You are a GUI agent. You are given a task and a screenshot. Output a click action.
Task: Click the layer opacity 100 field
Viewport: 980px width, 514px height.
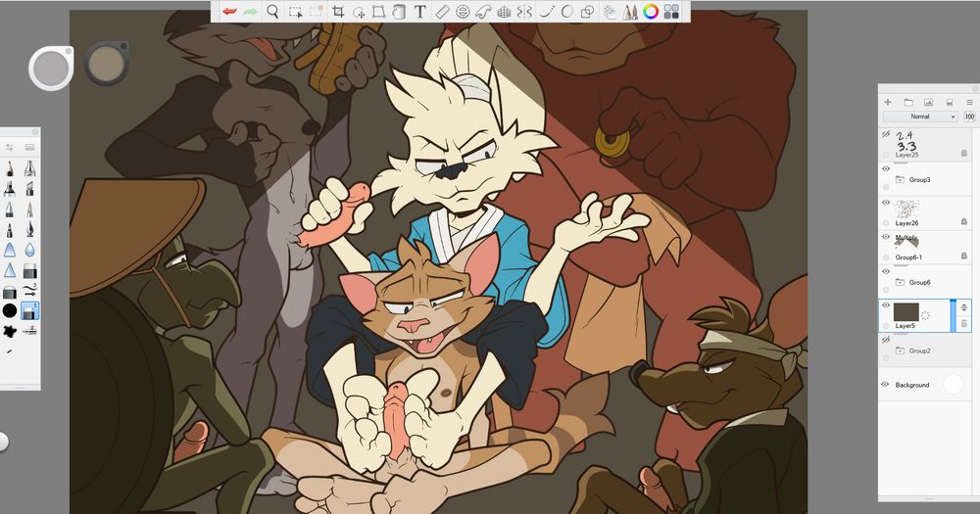coord(969,117)
